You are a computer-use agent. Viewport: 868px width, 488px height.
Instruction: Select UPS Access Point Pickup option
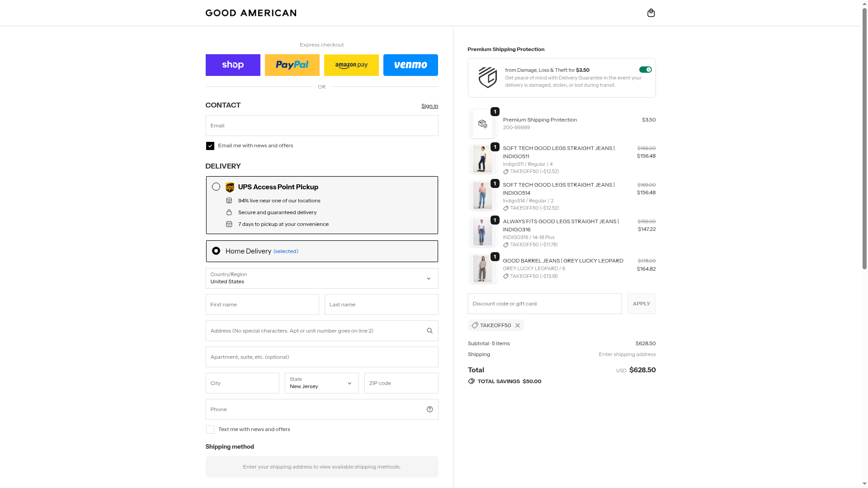coord(216,187)
